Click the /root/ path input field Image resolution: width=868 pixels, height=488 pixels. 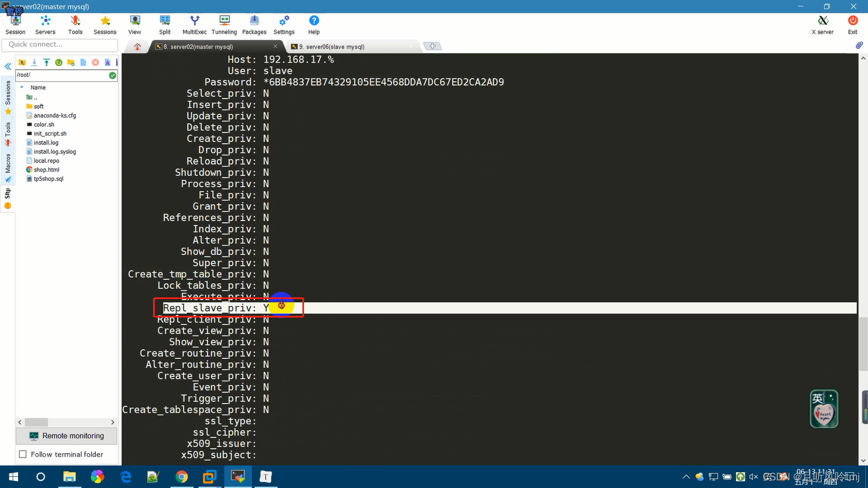pos(62,75)
